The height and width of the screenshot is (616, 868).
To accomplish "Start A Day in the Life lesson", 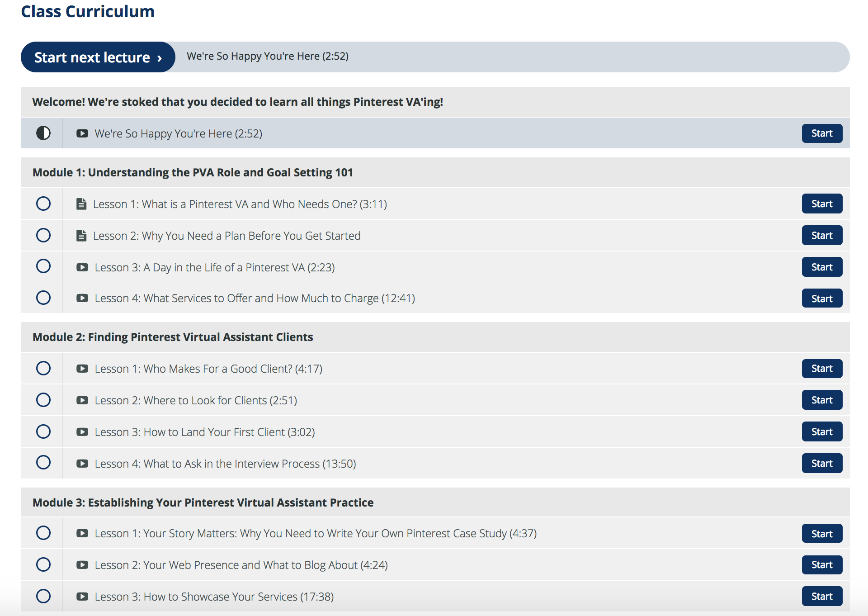I will coord(822,267).
